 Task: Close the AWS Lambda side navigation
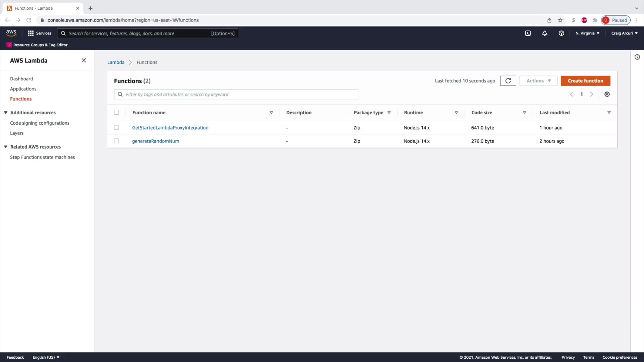(x=84, y=60)
